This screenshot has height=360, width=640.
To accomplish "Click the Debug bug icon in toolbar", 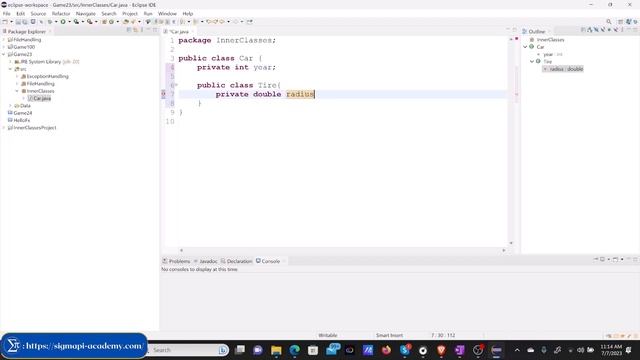I will click(x=49, y=22).
